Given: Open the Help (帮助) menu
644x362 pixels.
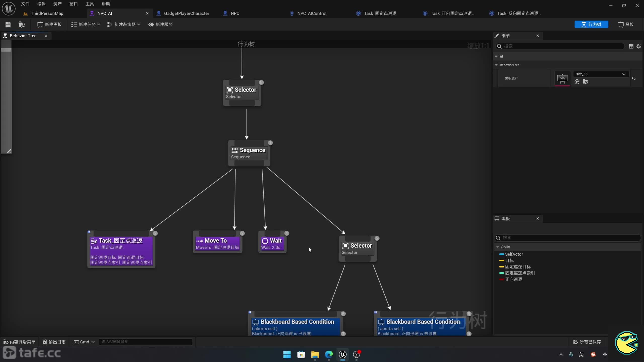Looking at the screenshot, I should [106, 4].
